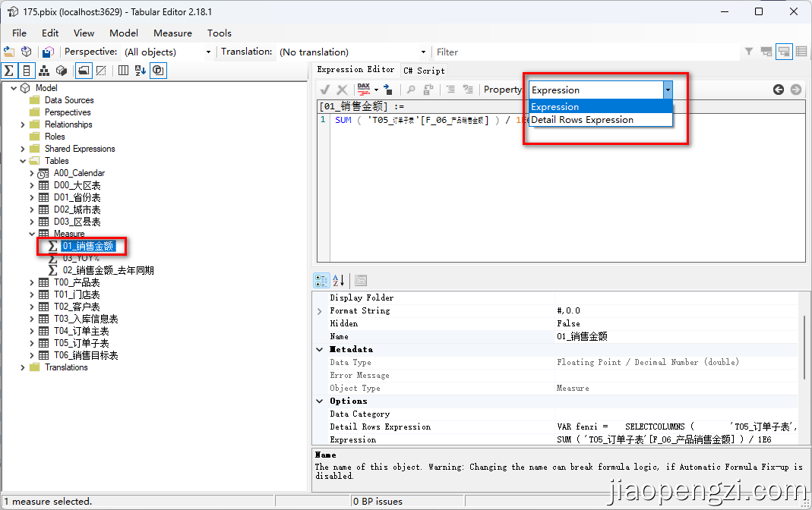This screenshot has width=812, height=510.
Task: Open the Measure menu
Action: pyautogui.click(x=172, y=33)
